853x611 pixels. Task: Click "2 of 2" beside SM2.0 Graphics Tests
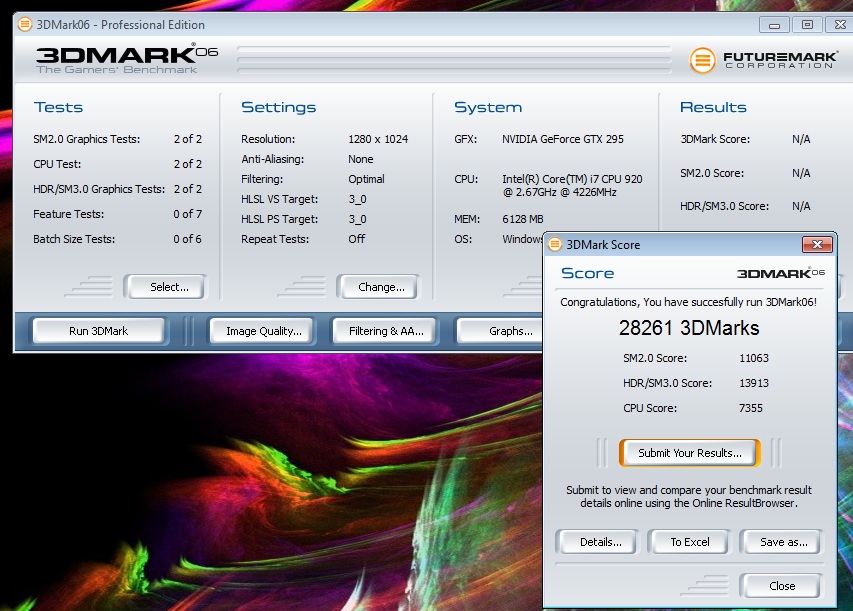point(188,139)
